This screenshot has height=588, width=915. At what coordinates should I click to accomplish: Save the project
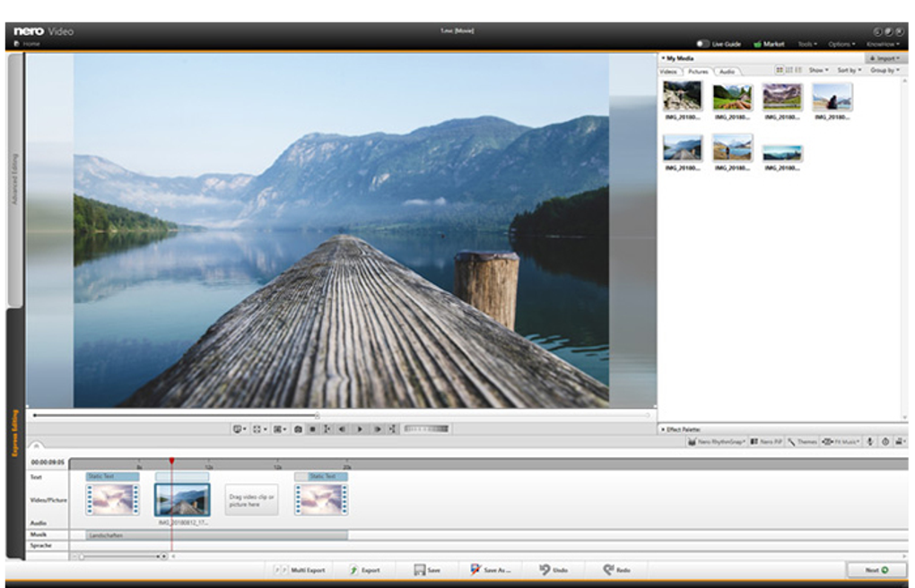click(427, 570)
